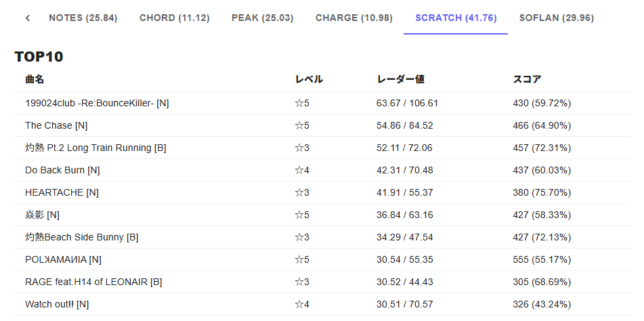Click the レベル column header
Screen dimensions: 644x321
[x=308, y=79]
